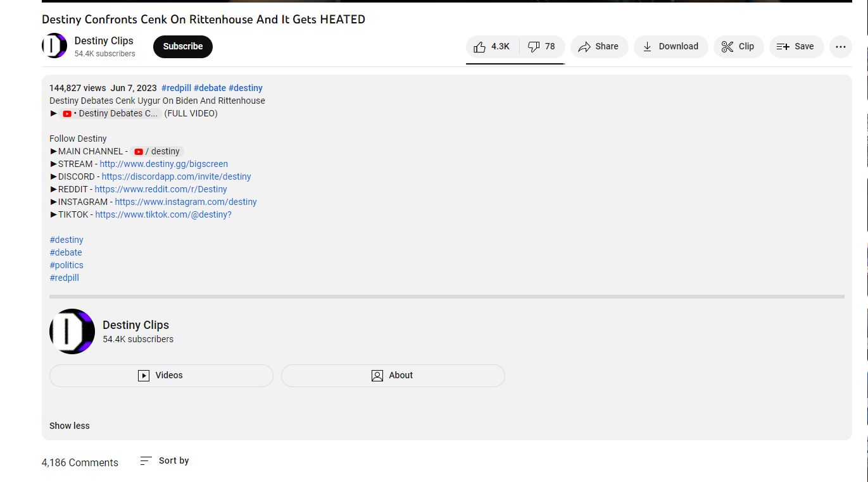Open the / destiny main channel link
This screenshot has width=868, height=482.
tap(157, 152)
